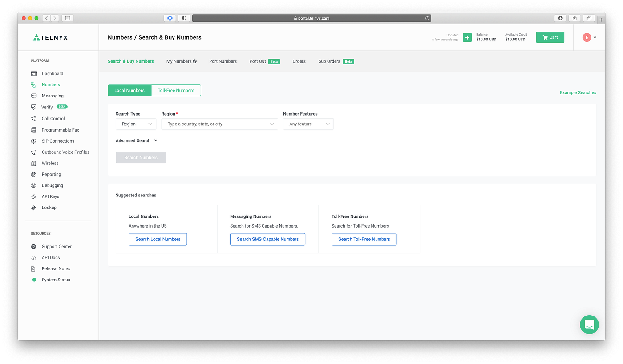Screen dimensions: 623x364
Task: Click Search Numbers button
Action: tap(141, 157)
